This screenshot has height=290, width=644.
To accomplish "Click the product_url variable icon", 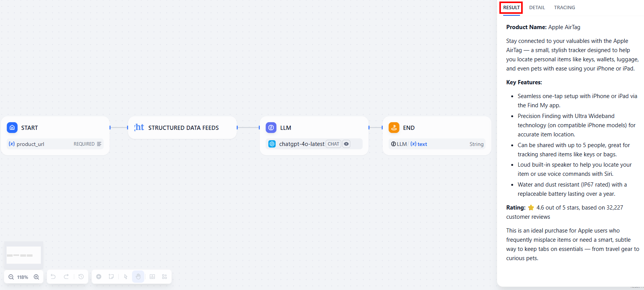I will coord(12,144).
